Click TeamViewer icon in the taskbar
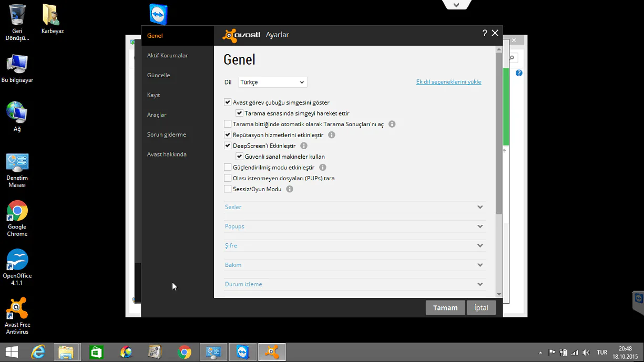The height and width of the screenshot is (362, 644). tap(242, 352)
